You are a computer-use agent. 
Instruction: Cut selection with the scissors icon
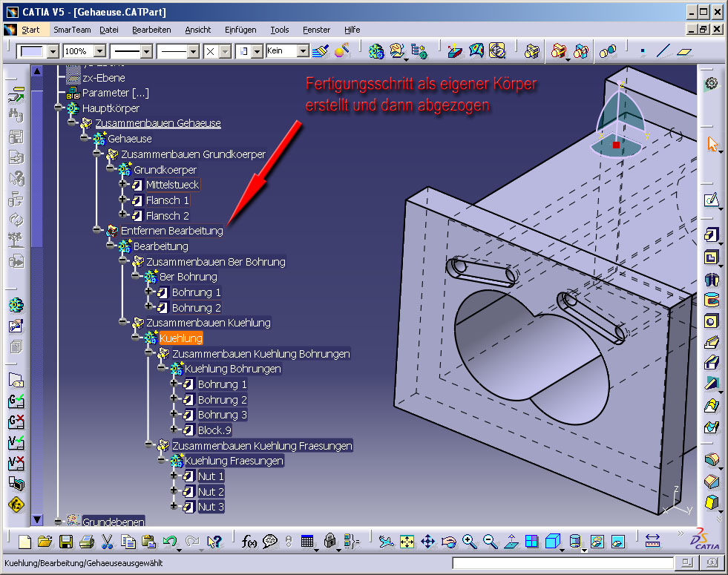point(108,542)
